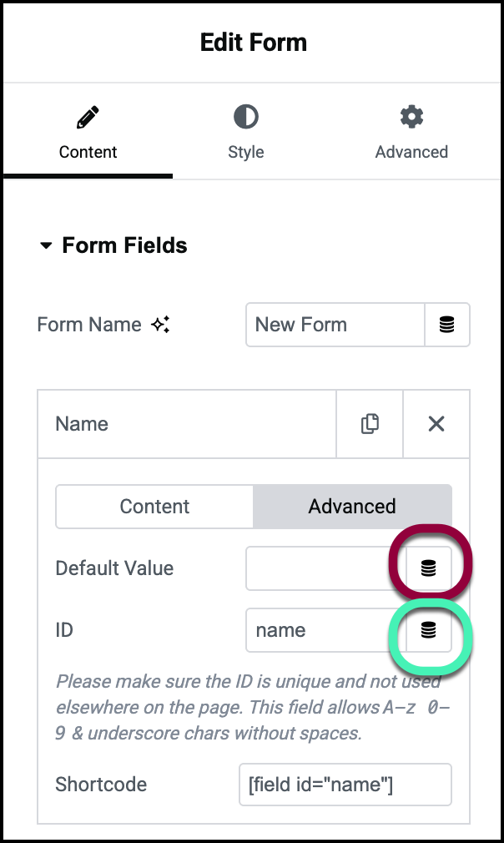Open dynamic tags for Default Value
This screenshot has width=504, height=843.
point(428,568)
